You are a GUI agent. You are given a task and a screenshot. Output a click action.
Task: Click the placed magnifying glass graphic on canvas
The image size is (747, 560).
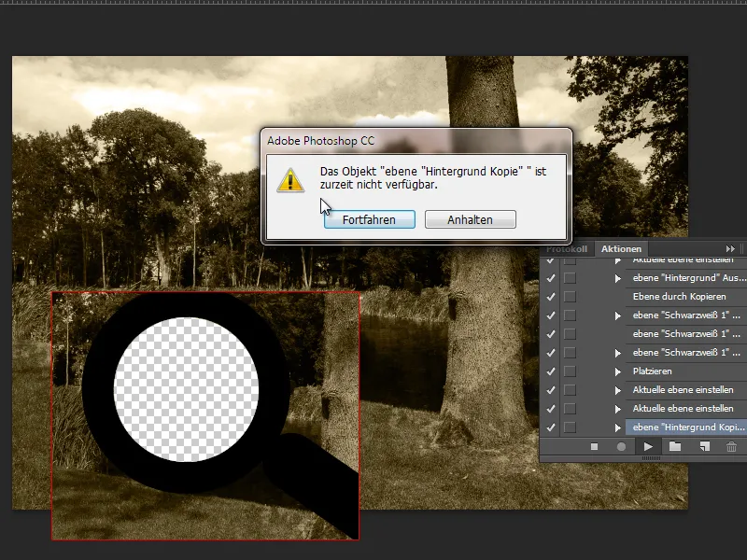205,415
